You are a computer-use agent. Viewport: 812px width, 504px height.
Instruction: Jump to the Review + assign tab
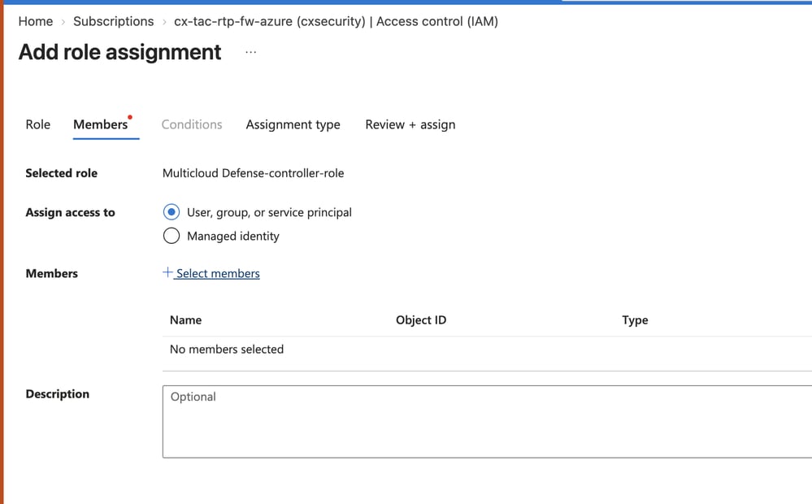click(x=410, y=125)
